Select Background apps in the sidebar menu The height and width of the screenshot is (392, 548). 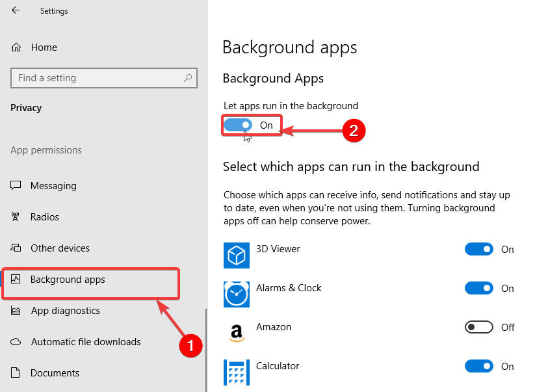tap(68, 279)
